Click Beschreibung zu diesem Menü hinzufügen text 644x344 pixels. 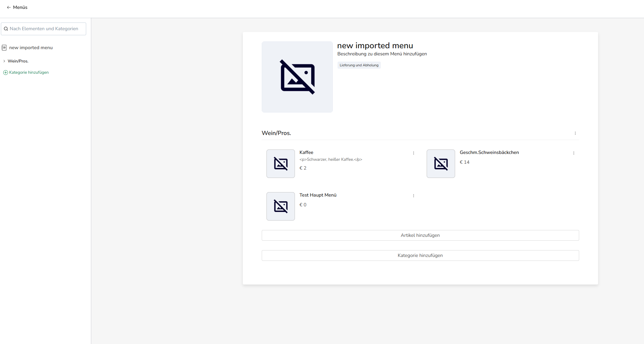[382, 54]
